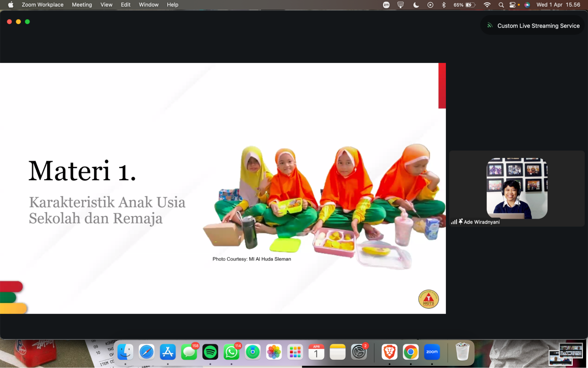This screenshot has height=368, width=588.
Task: Click the Zoom app Dock icon
Action: pyautogui.click(x=432, y=352)
